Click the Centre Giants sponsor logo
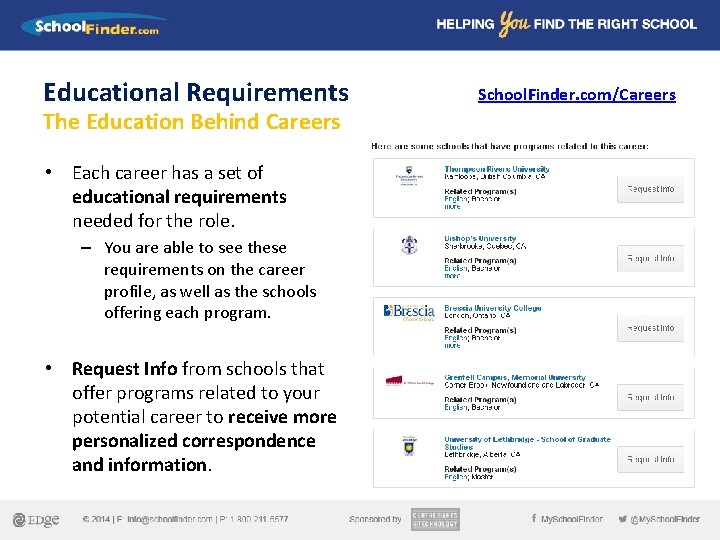This screenshot has width=720, height=540. coord(435,519)
